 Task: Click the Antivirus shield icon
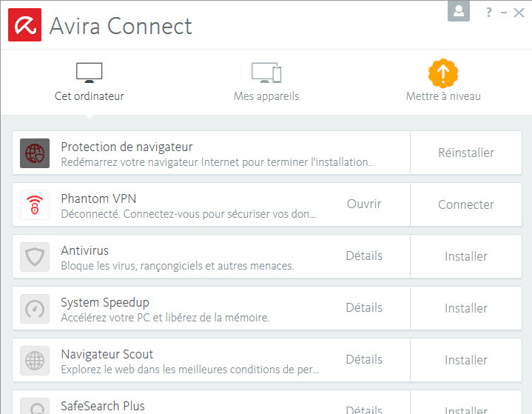pyautogui.click(x=35, y=257)
